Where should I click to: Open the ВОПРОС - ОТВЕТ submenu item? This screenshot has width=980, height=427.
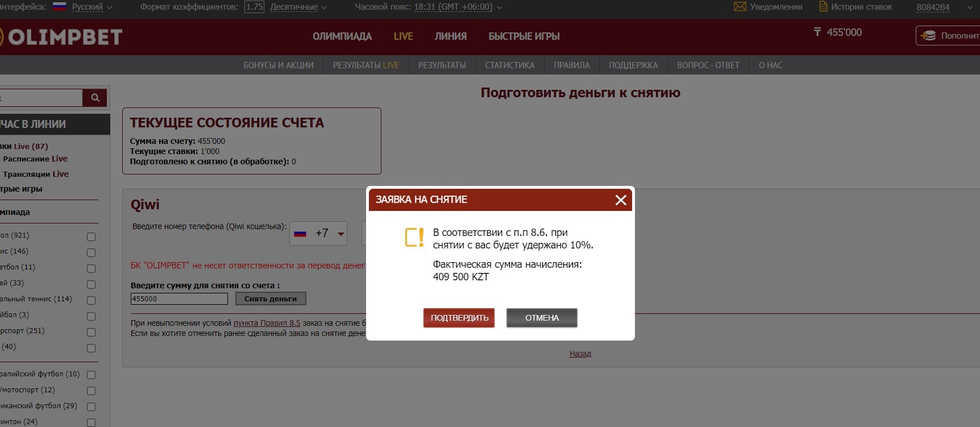point(708,65)
